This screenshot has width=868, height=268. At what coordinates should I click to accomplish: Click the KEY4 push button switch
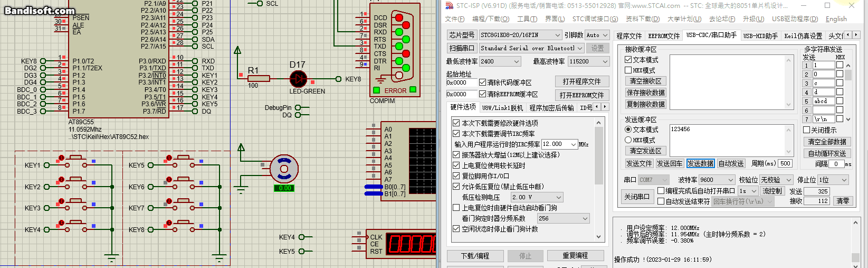point(77,225)
